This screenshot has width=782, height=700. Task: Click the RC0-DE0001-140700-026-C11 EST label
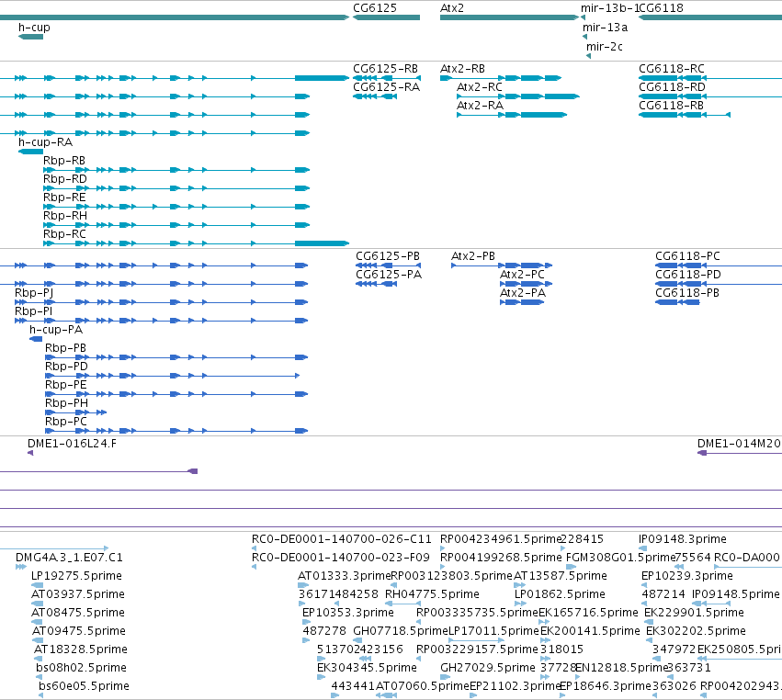click(x=342, y=539)
